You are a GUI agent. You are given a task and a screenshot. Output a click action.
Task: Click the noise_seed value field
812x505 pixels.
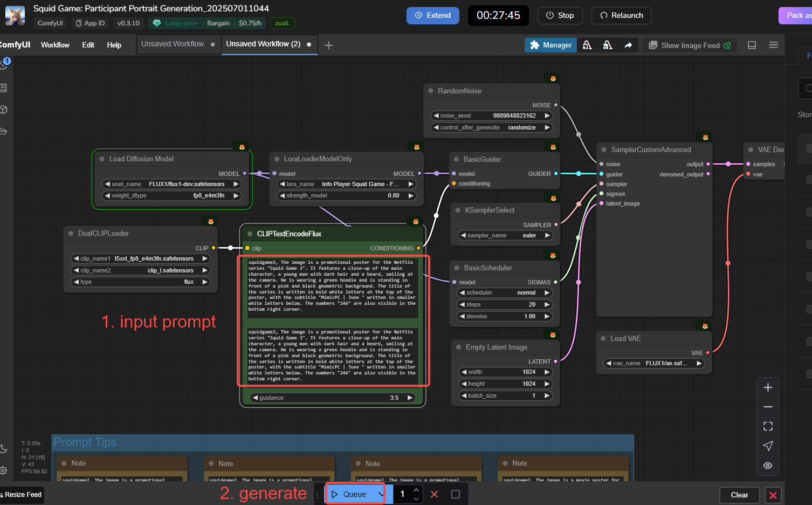click(492, 115)
